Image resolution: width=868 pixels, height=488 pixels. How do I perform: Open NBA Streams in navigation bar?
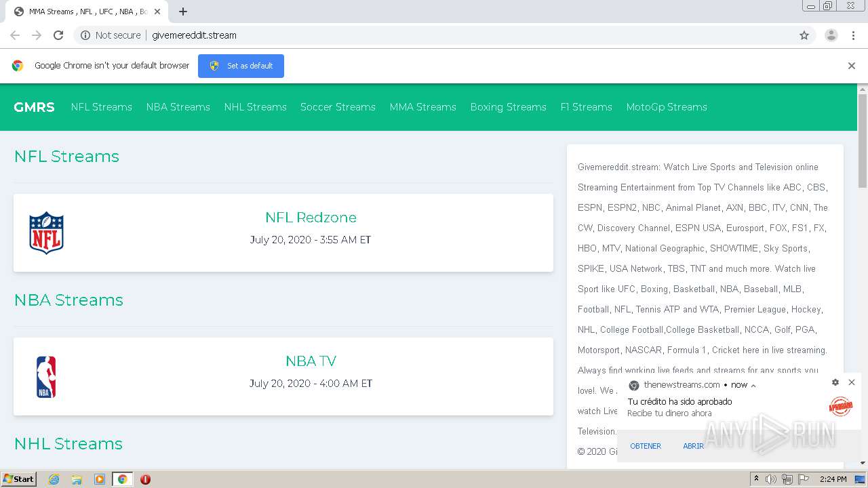pos(178,107)
